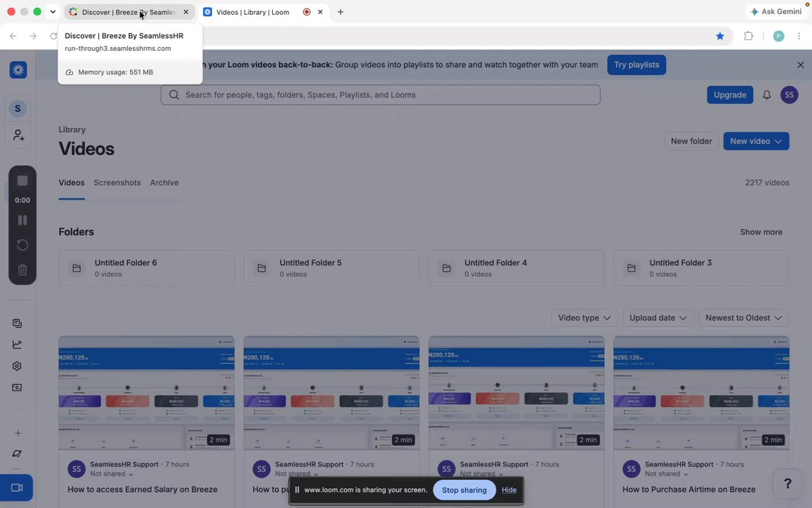
Task: Expand the Video type filter dropdown
Action: tap(584, 317)
